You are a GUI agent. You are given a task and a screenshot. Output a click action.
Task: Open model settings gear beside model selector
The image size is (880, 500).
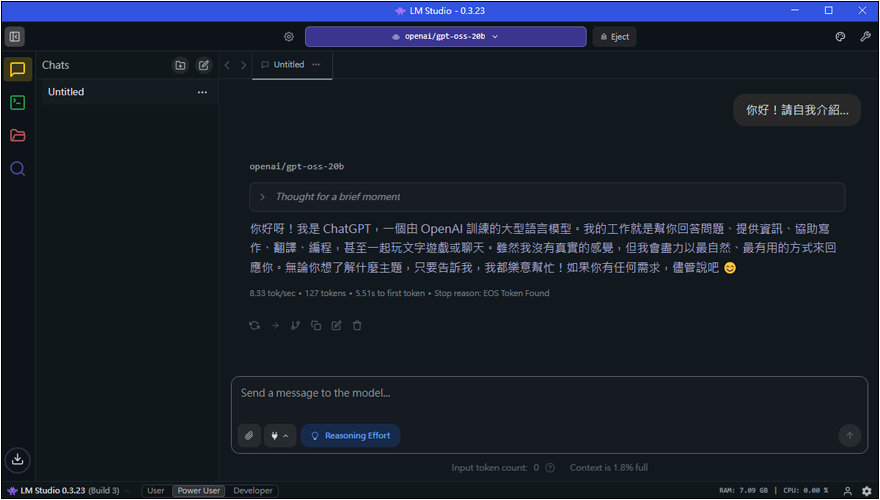[x=288, y=36]
